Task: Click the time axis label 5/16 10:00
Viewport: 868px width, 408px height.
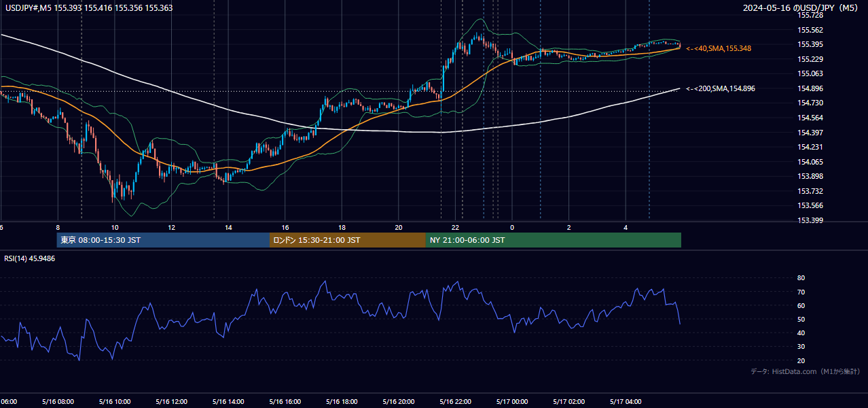Action: (115, 402)
